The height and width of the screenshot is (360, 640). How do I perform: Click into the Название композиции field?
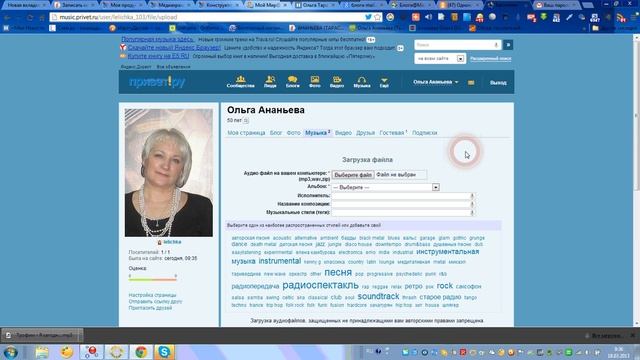(x=402, y=204)
